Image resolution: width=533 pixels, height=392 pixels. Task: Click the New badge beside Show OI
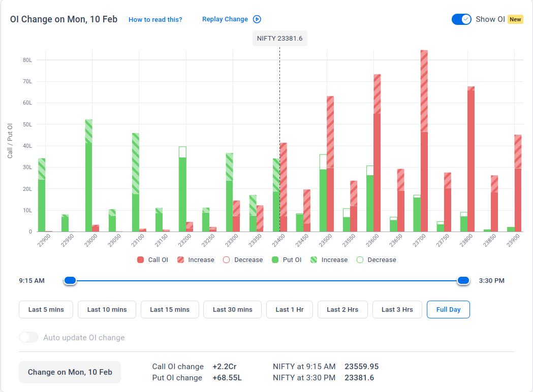515,19
